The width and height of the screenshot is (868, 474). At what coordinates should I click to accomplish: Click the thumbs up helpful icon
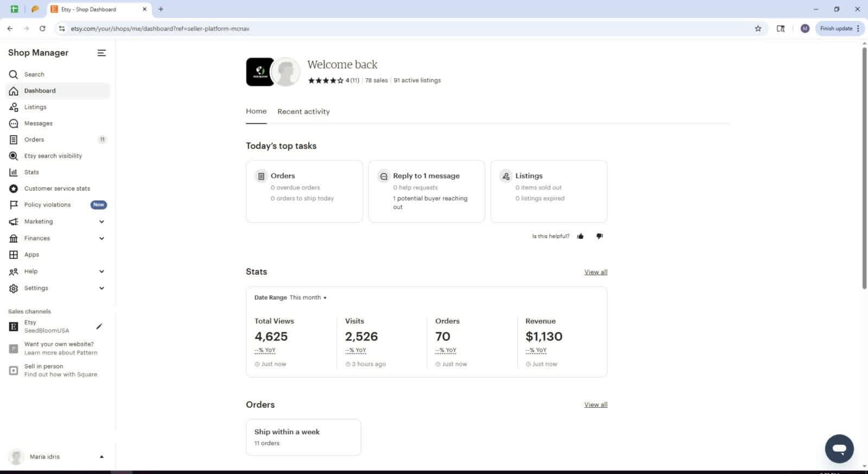[580, 236]
